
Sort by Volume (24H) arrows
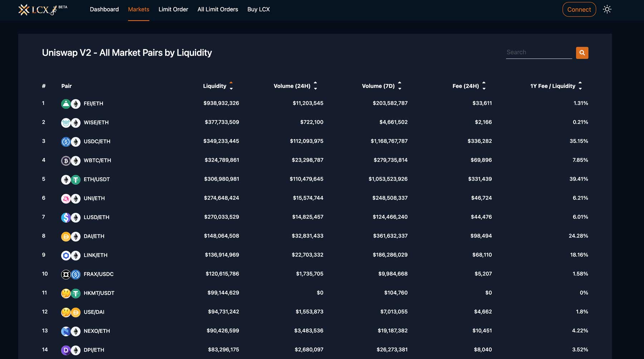tap(315, 86)
